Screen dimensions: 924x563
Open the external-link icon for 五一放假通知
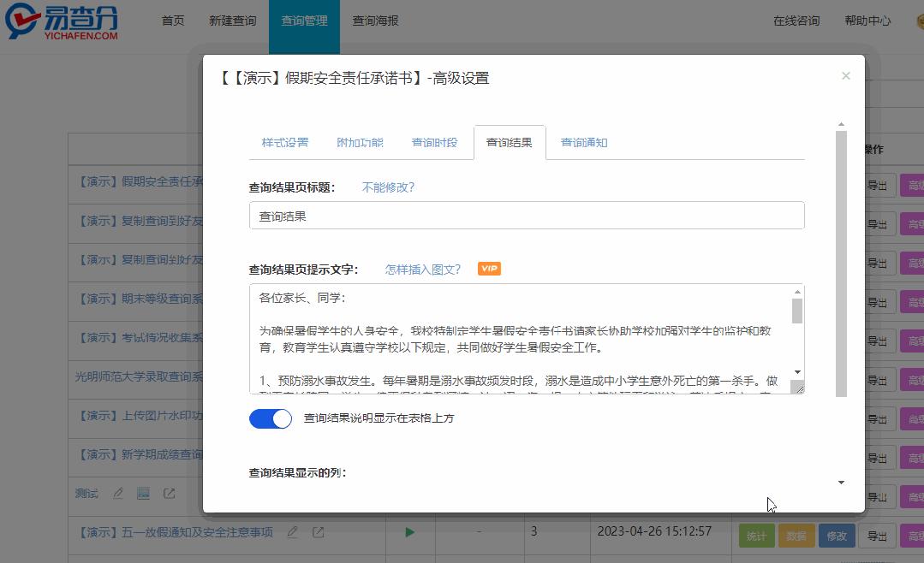pos(318,531)
